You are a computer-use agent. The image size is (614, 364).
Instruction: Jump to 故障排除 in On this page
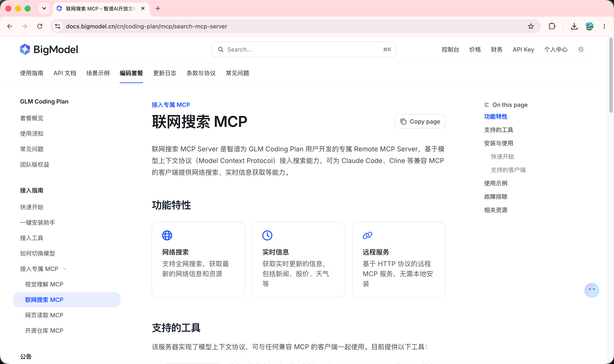(496, 197)
